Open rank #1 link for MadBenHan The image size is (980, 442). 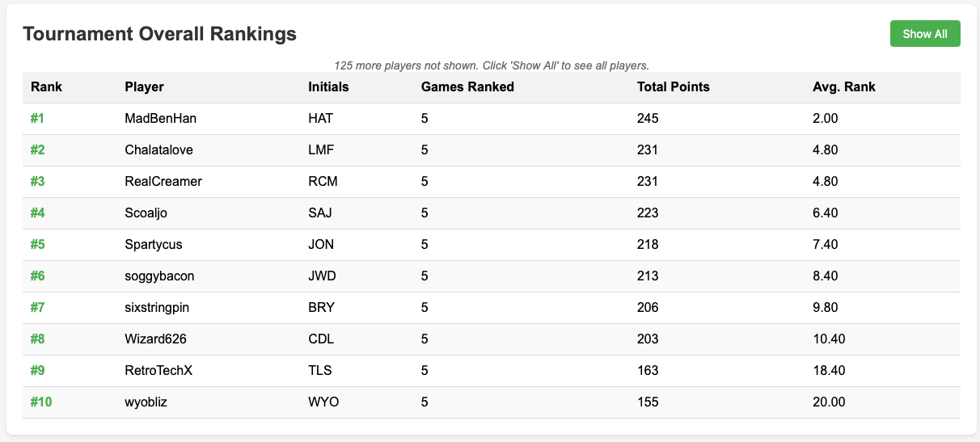coord(37,119)
